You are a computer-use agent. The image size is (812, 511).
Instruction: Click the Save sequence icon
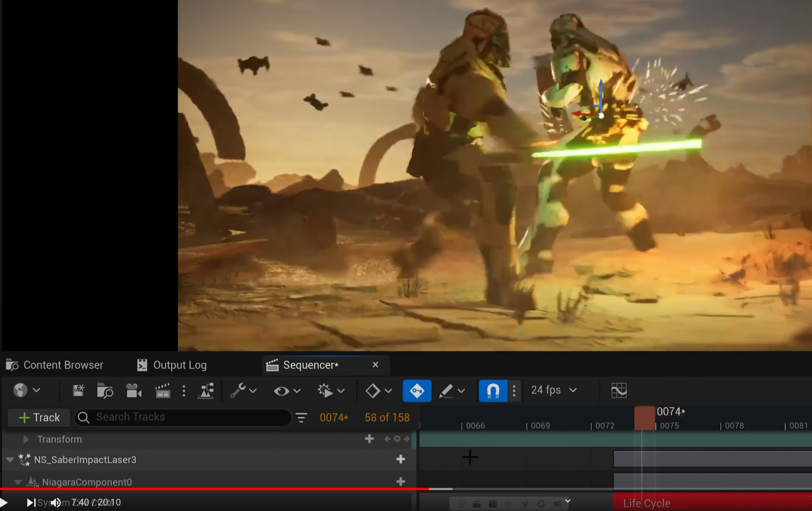click(78, 391)
